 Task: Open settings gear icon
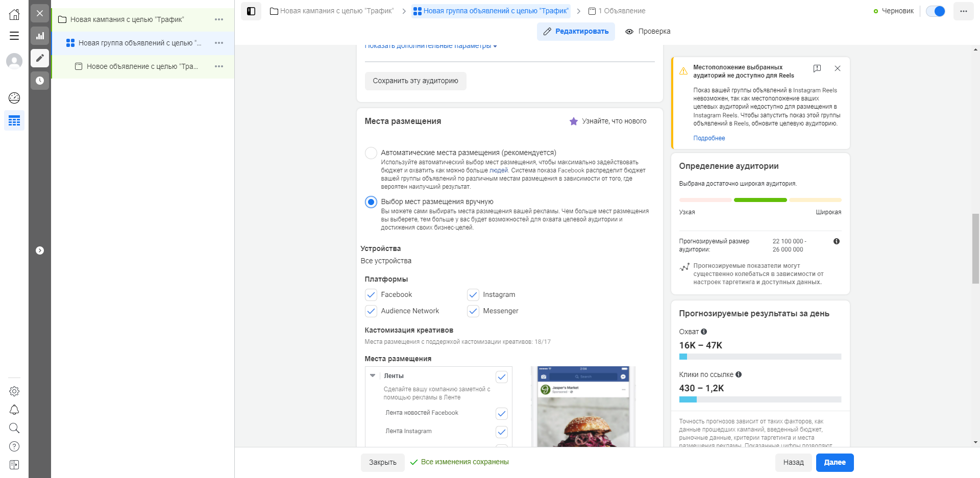click(x=14, y=391)
